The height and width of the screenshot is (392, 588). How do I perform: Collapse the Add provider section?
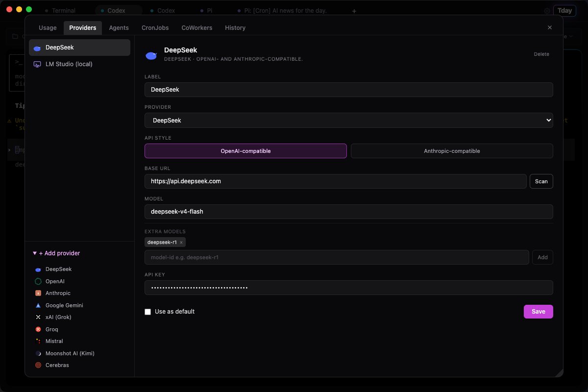56,253
